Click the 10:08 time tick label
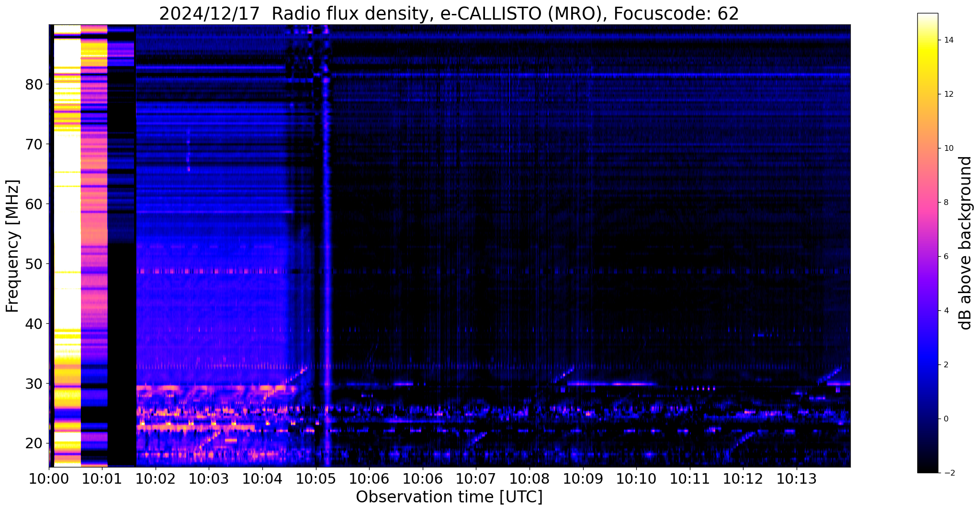980x511 pixels. (529, 479)
